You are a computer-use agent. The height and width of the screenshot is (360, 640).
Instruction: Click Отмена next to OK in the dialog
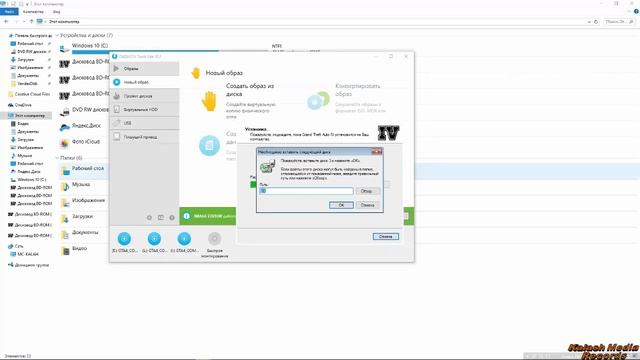(x=367, y=205)
